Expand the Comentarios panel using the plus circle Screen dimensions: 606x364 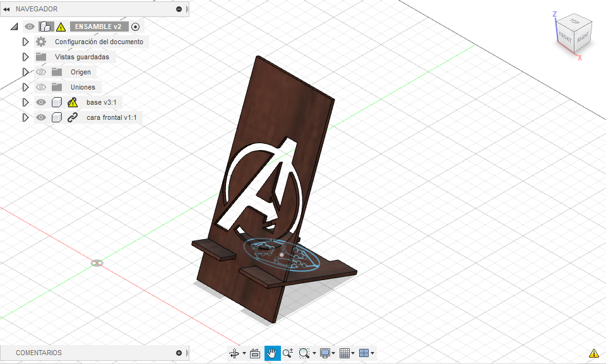pyautogui.click(x=179, y=353)
